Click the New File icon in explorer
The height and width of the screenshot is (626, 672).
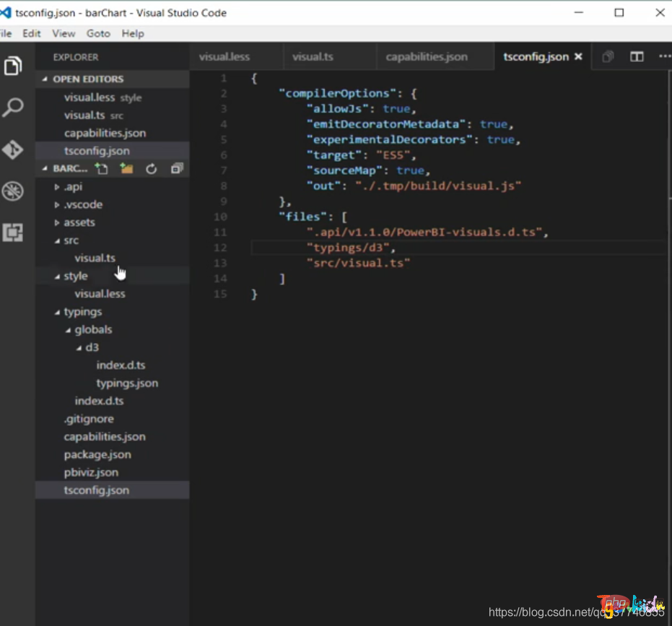click(x=102, y=169)
